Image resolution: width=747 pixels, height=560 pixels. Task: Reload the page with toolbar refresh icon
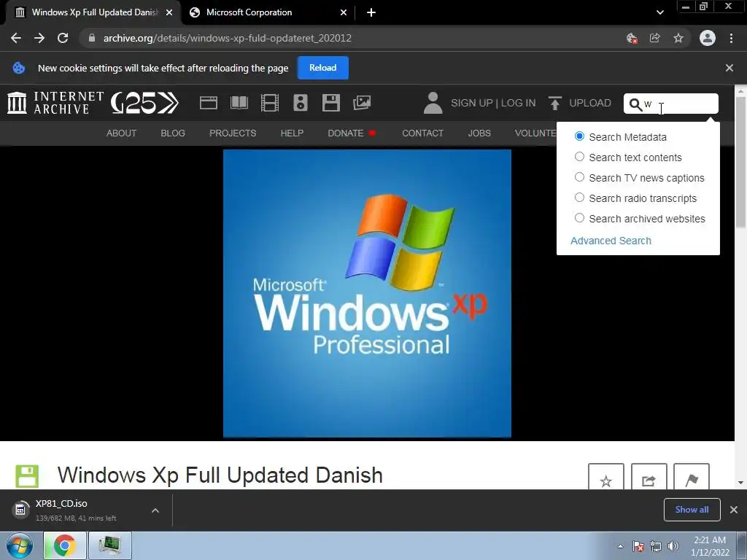pyautogui.click(x=63, y=38)
